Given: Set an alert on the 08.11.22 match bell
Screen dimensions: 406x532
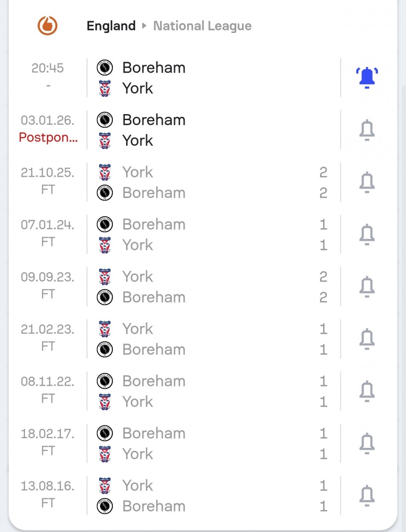Looking at the screenshot, I should point(367,391).
